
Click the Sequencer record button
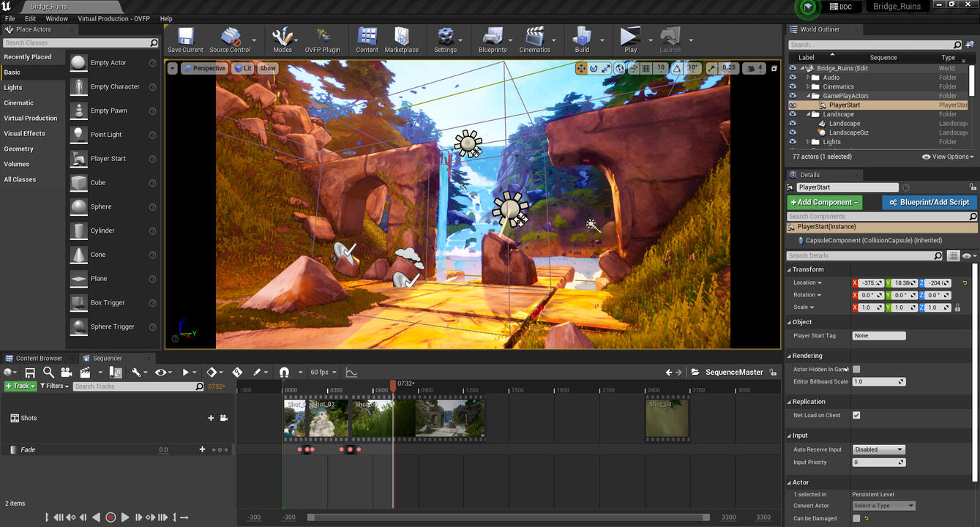coord(111,517)
